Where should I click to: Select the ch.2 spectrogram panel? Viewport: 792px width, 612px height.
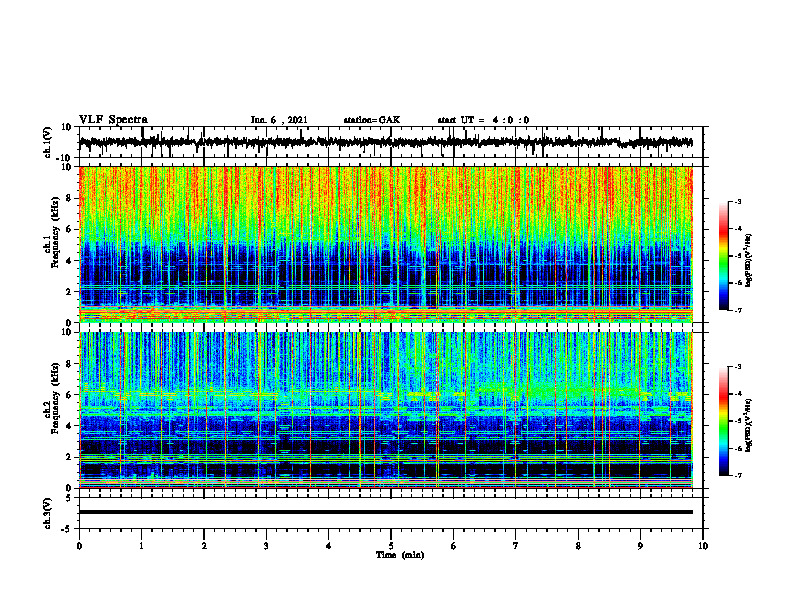(386, 410)
